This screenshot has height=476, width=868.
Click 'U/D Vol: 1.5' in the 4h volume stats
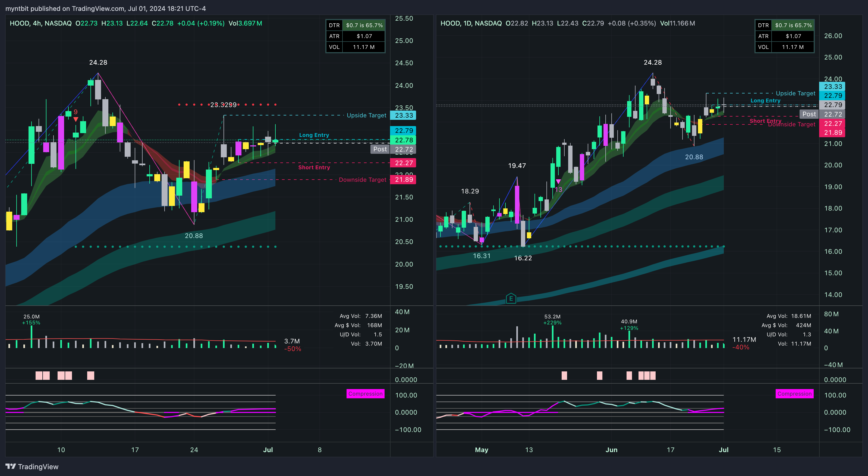click(x=361, y=334)
